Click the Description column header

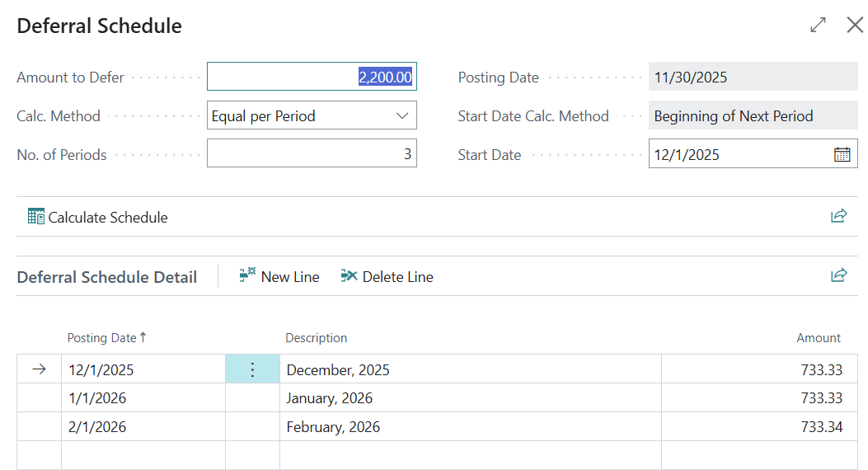(317, 337)
